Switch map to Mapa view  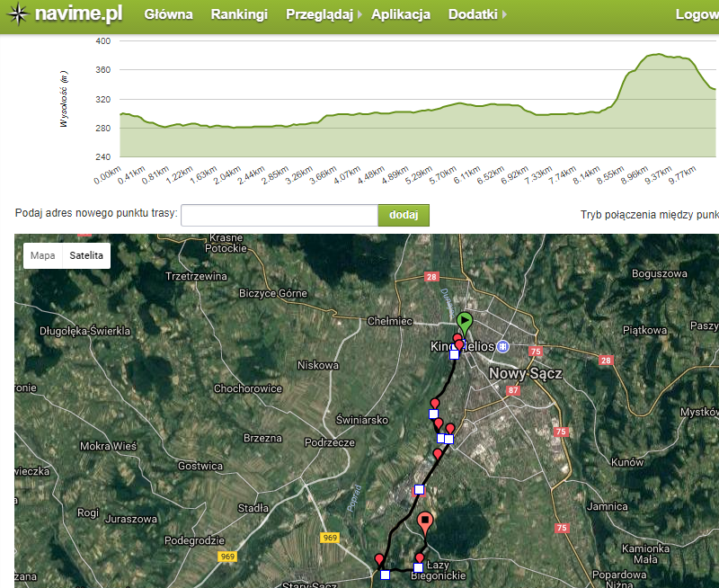[x=42, y=255]
